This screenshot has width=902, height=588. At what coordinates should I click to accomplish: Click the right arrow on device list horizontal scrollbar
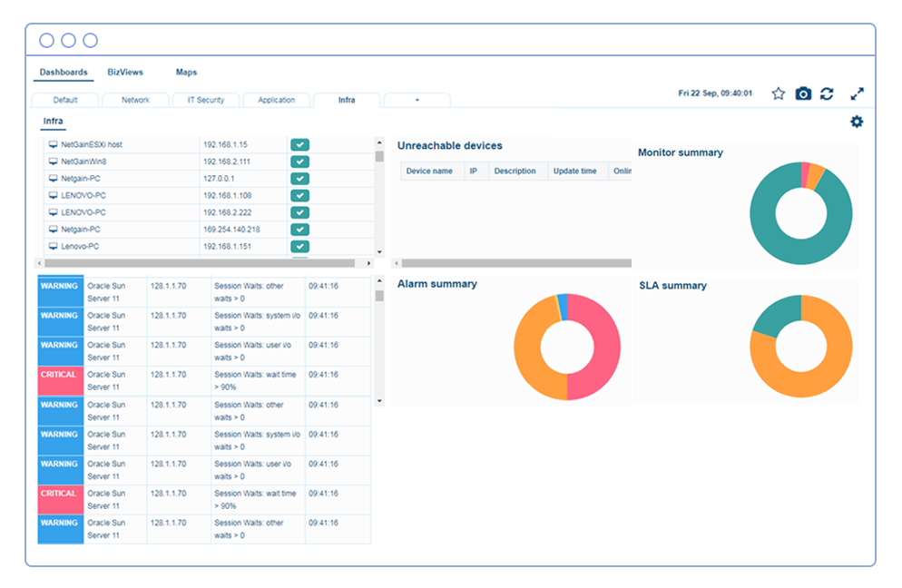coord(369,263)
